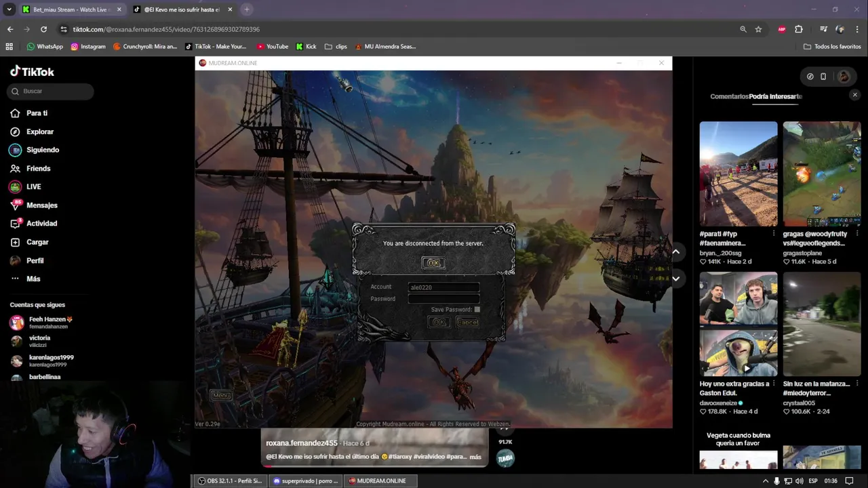Open the media controls icon in Chrome

click(x=823, y=29)
